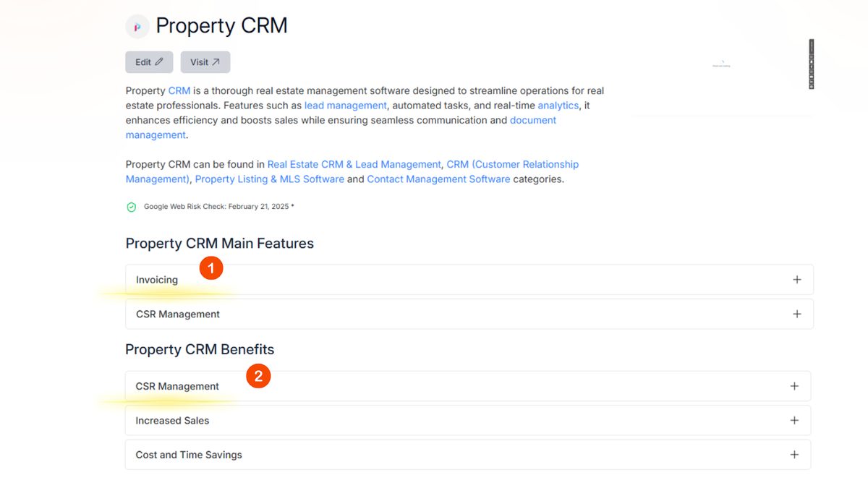Screen dimensions: 868x488
Task: Open the lead management link
Action: click(345, 106)
